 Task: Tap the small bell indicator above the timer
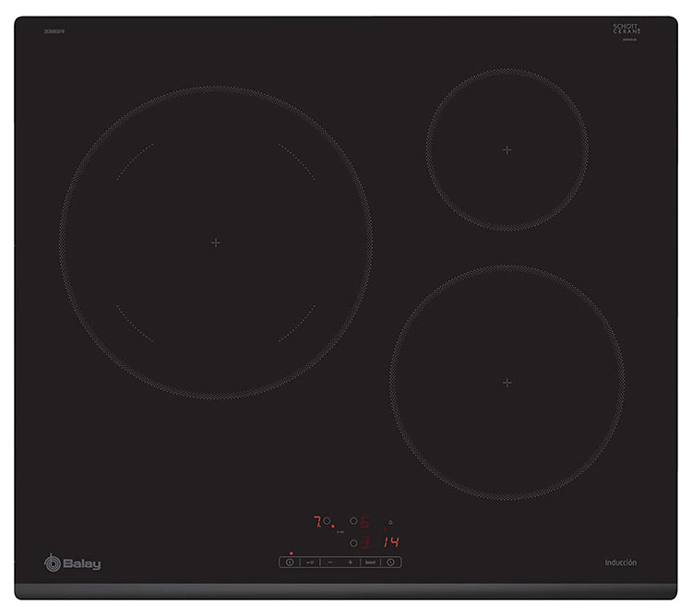click(389, 521)
